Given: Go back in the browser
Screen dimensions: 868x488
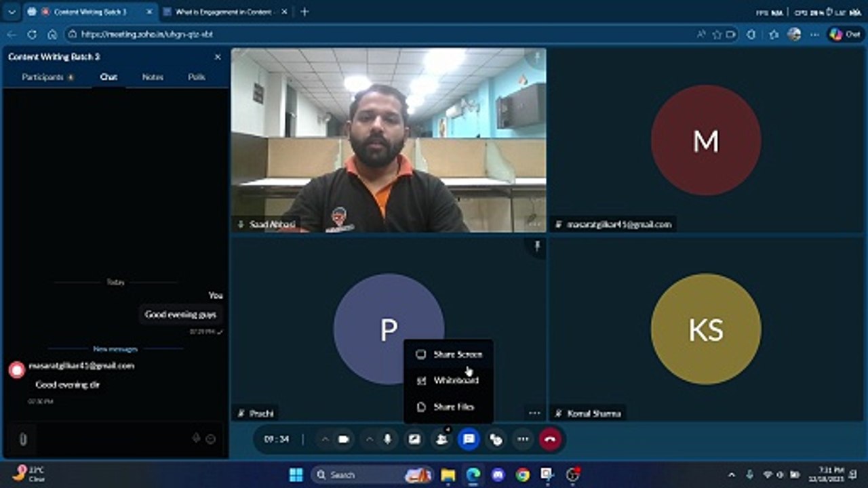Looking at the screenshot, I should point(11,34).
